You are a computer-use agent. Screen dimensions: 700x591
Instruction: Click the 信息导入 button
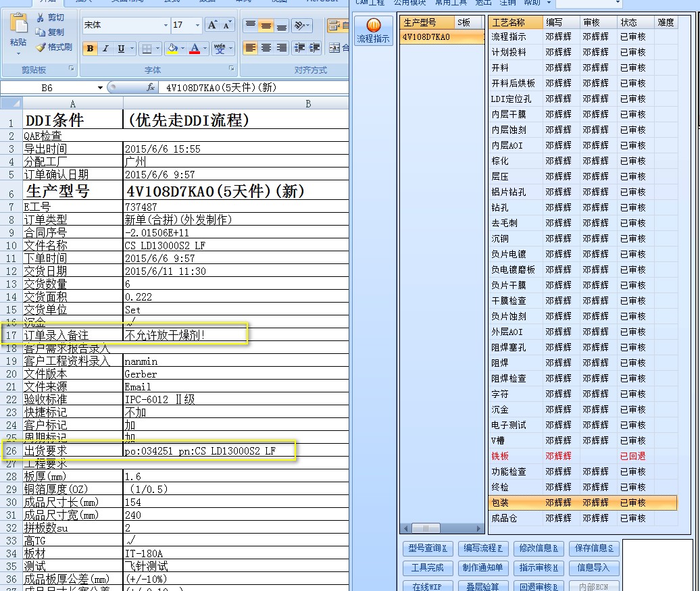point(594,568)
